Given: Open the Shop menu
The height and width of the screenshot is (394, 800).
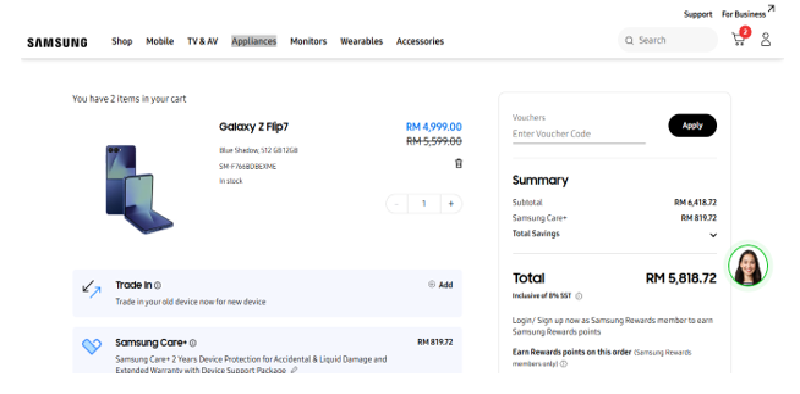Looking at the screenshot, I should click(x=122, y=41).
